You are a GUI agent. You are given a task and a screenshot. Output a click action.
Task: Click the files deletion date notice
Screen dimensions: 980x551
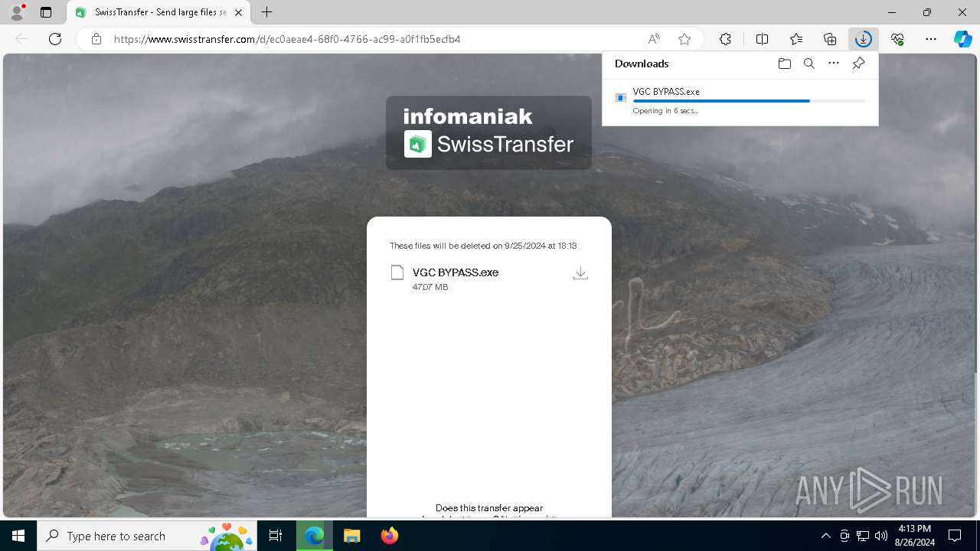(x=483, y=246)
